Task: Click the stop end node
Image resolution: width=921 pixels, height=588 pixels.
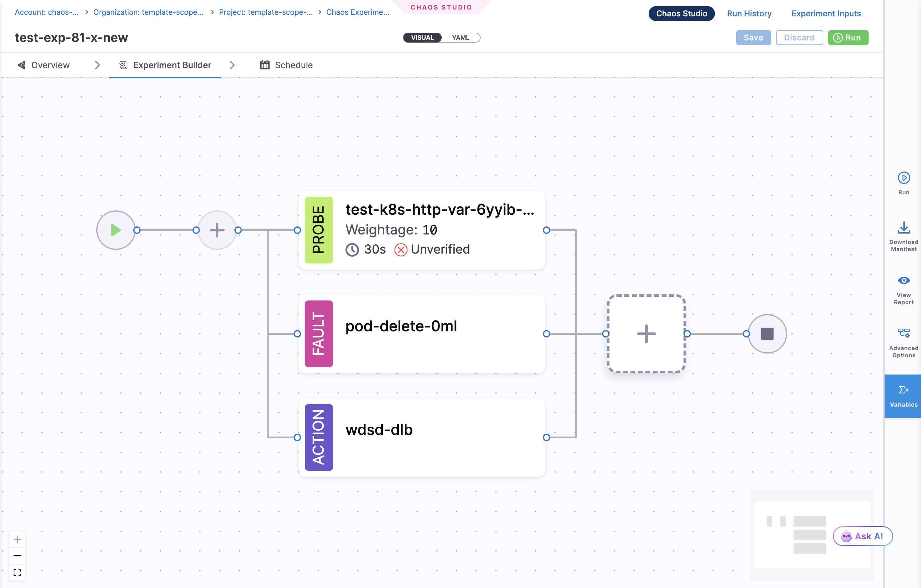Action: pyautogui.click(x=767, y=334)
